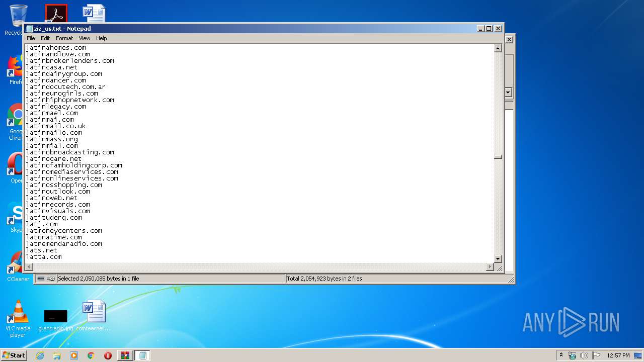Click the Notepad resize grip corner
Image resolution: width=644 pixels, height=362 pixels.
click(499, 267)
